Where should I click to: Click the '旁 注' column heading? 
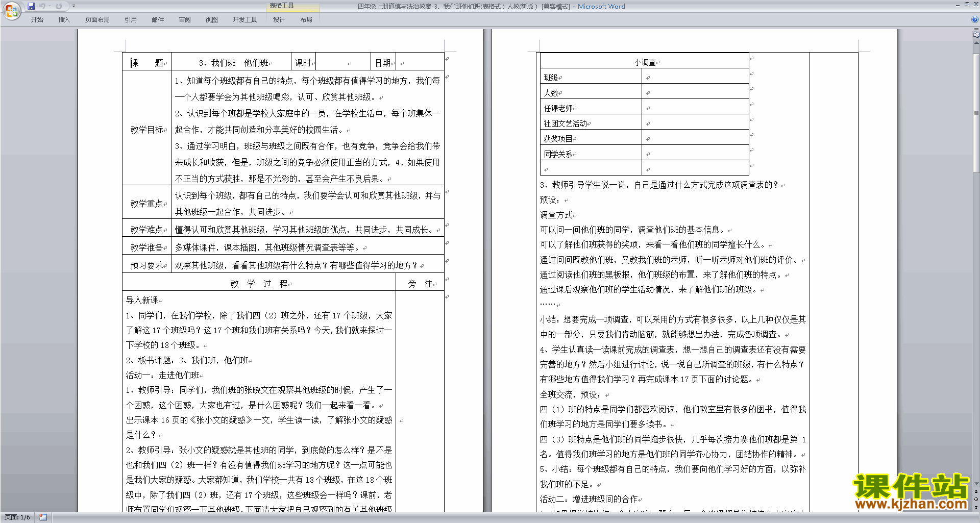coord(422,284)
